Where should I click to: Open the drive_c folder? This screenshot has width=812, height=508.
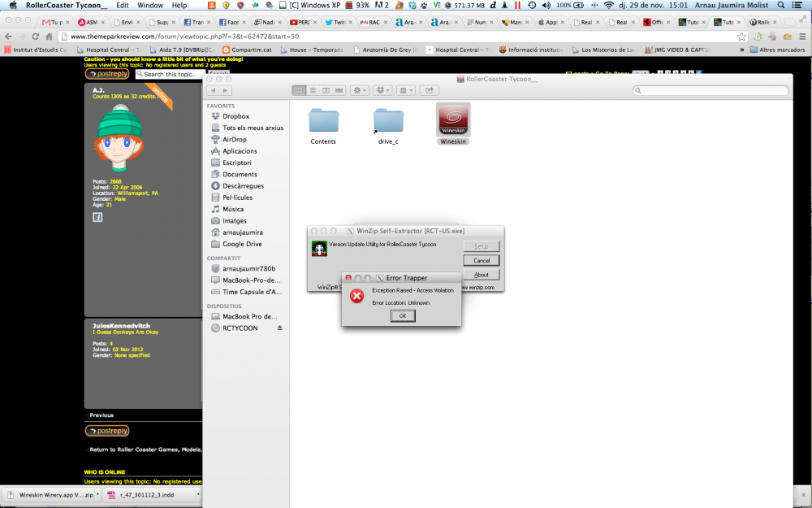point(388,120)
